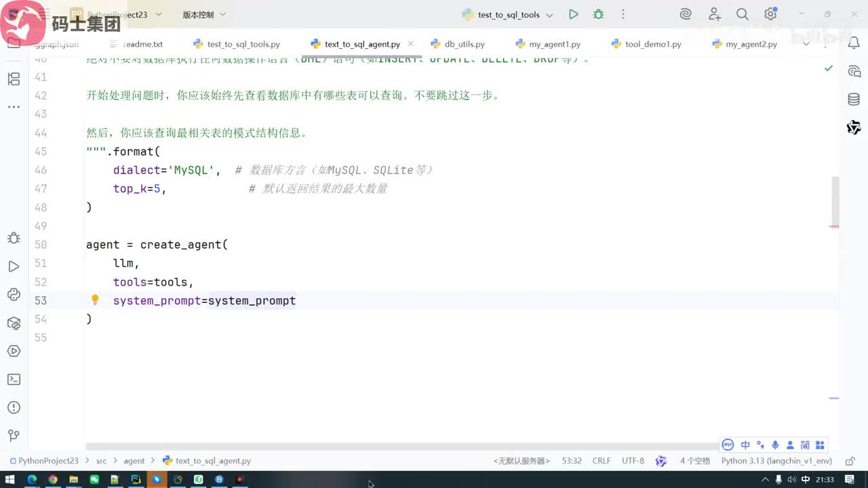Switch to my_agent2.py tab
Viewport: 868px width, 488px height.
pos(745,44)
